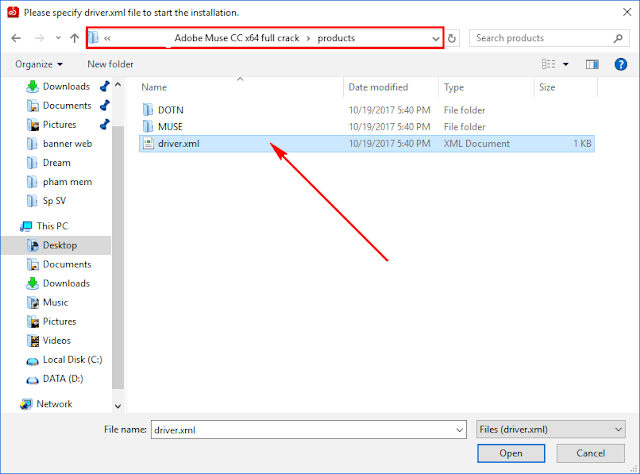Click the Network computer icon
The width and height of the screenshot is (640, 474).
[x=26, y=404]
